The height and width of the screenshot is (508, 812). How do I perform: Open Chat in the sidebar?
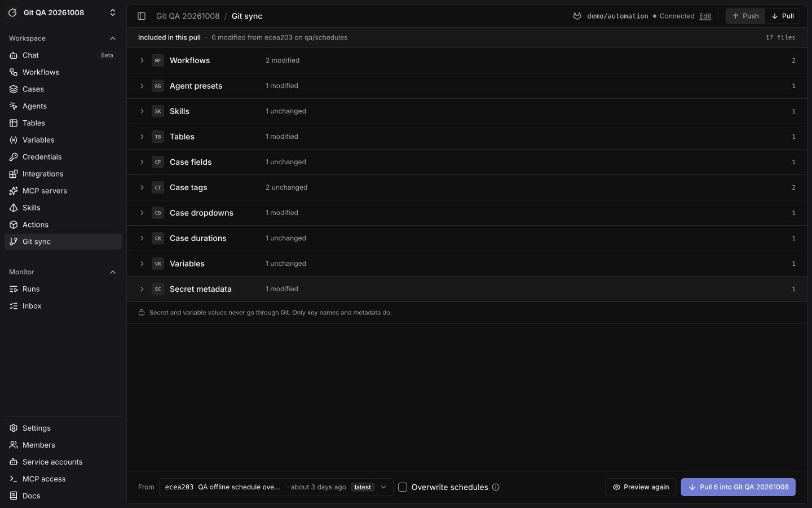pyautogui.click(x=63, y=55)
